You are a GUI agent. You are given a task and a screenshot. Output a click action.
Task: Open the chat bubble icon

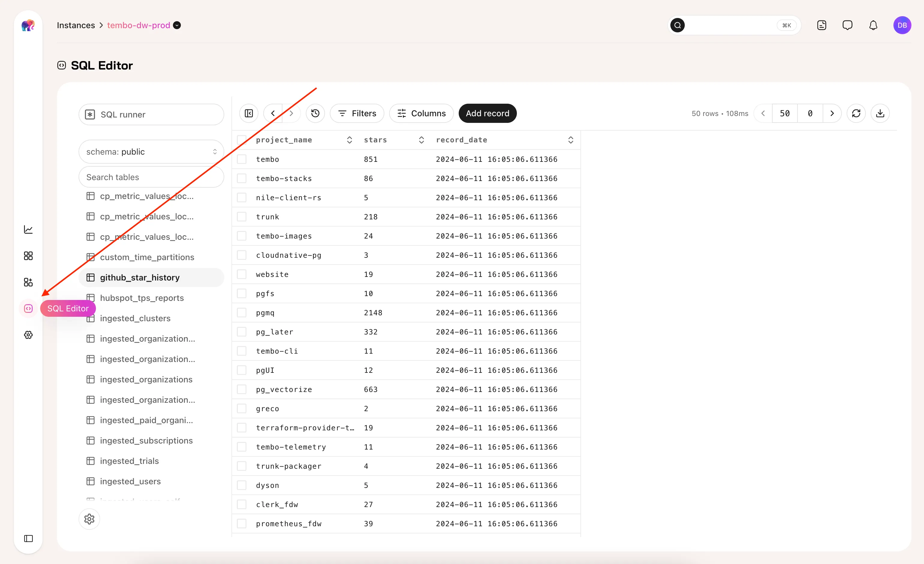pos(848,25)
